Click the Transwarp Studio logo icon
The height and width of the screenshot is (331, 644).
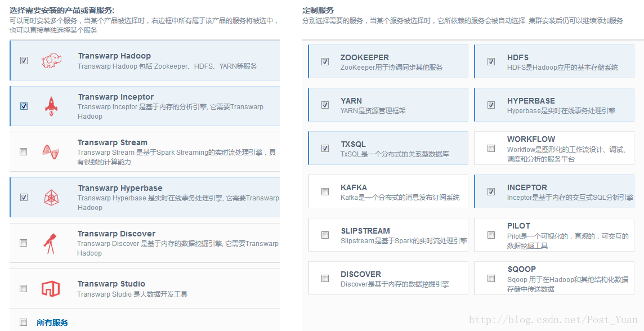[x=51, y=289]
